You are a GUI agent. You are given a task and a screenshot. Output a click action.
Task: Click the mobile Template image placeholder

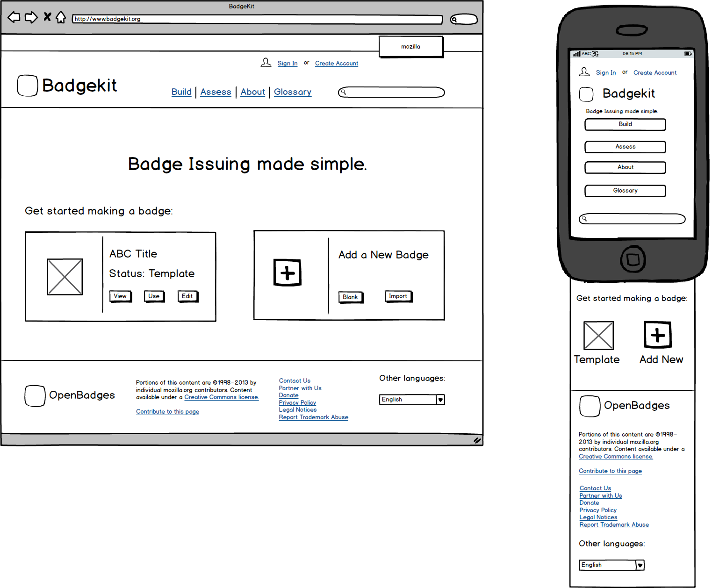598,336
